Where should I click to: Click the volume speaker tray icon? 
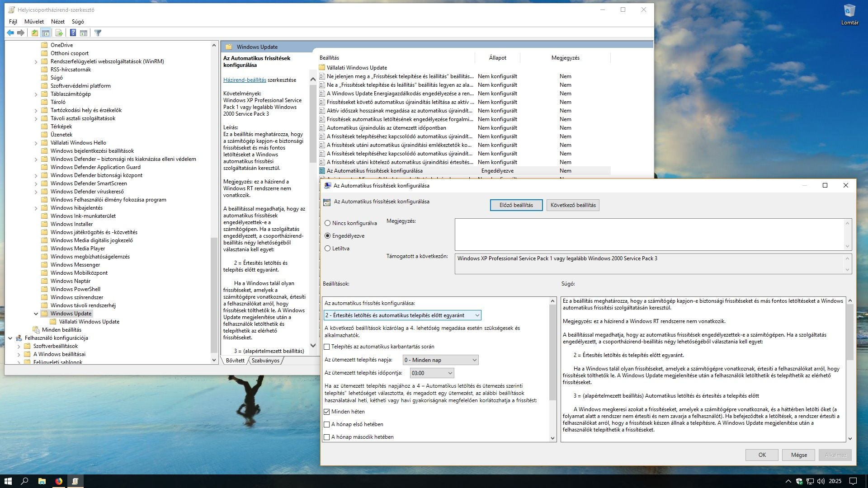click(x=821, y=481)
